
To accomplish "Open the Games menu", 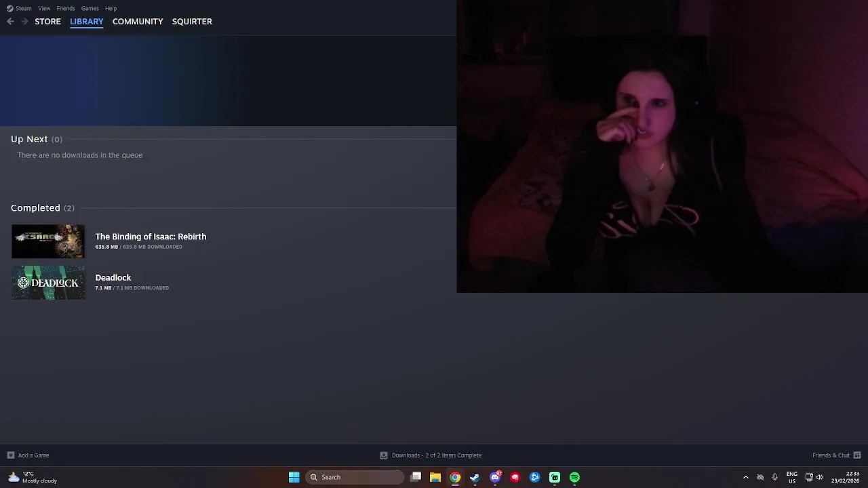I will coord(90,8).
